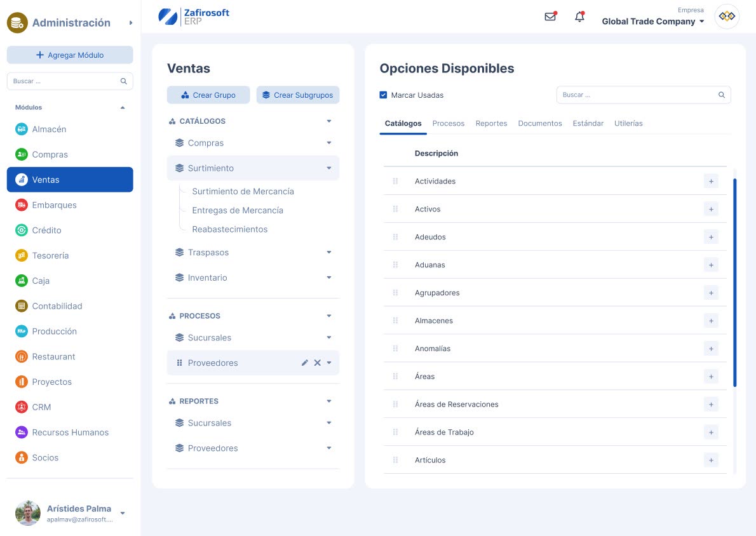Add Artículos with its plus icon
Image resolution: width=756 pixels, height=536 pixels.
click(x=711, y=460)
